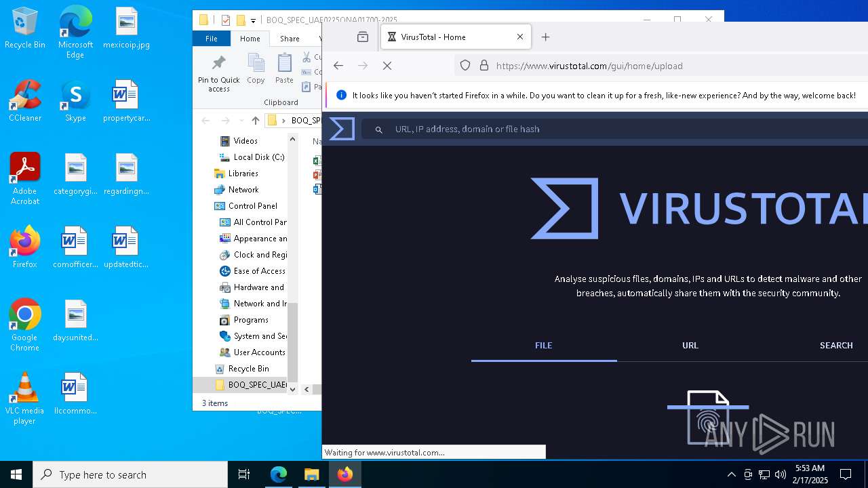
Task: Open daysunited image file on desktop
Action: click(75, 321)
